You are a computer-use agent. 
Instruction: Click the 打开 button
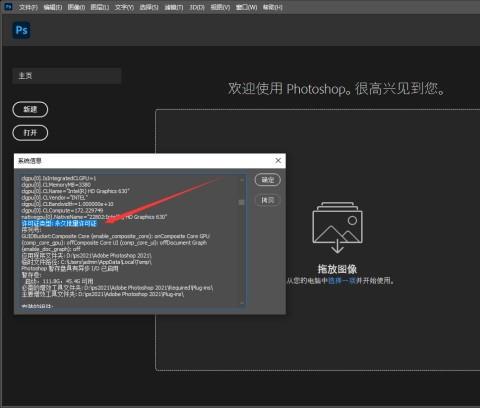pyautogui.click(x=30, y=133)
